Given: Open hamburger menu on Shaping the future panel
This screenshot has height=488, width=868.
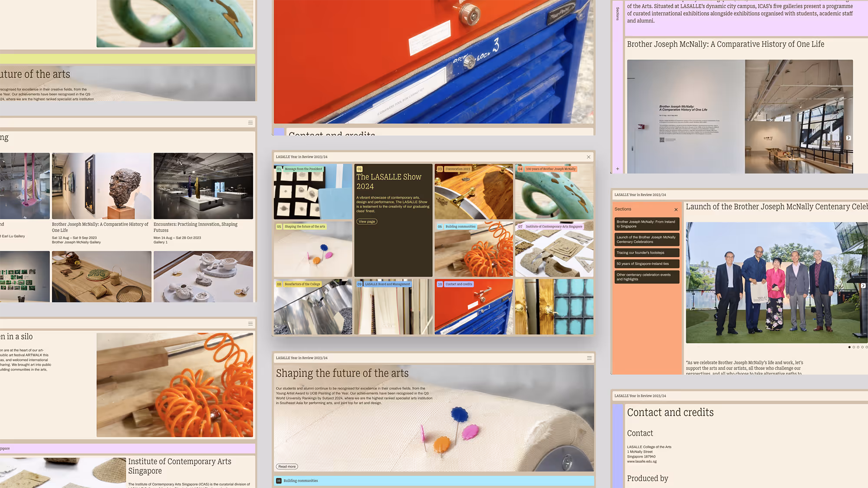Looking at the screenshot, I should click(589, 358).
